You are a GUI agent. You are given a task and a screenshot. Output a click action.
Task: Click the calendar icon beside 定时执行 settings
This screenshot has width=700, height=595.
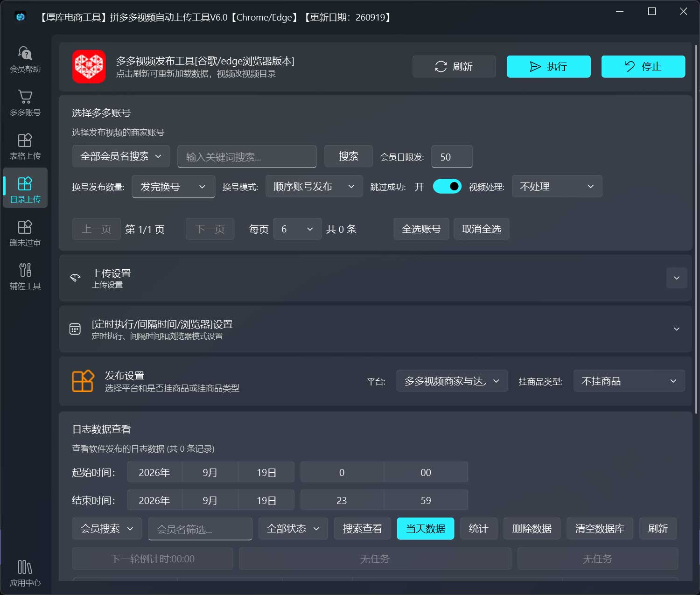75,329
